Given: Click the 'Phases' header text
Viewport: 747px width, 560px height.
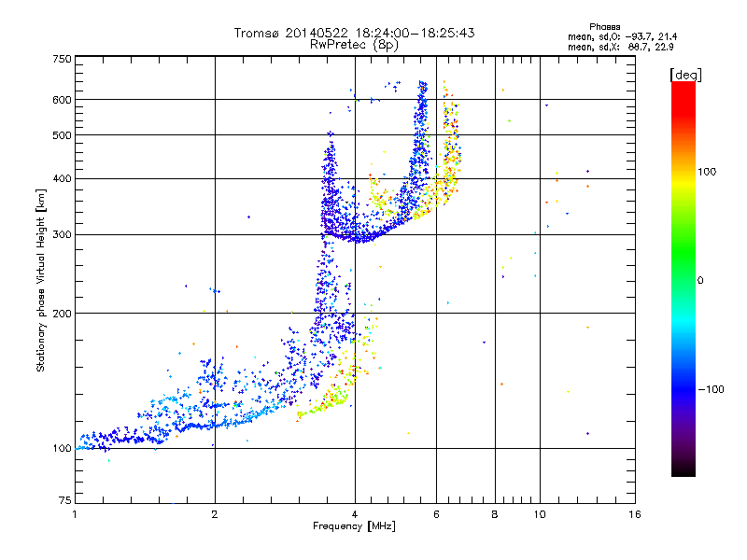Looking at the screenshot, I should 604,27.
